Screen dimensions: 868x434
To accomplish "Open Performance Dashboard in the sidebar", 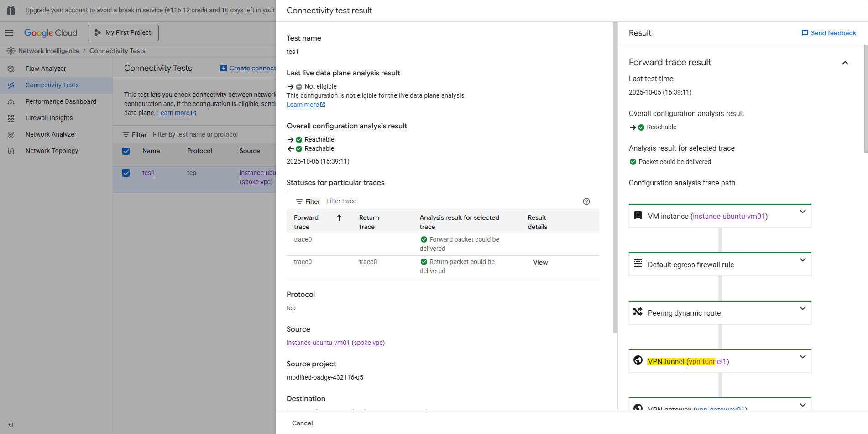I will pyautogui.click(x=61, y=101).
